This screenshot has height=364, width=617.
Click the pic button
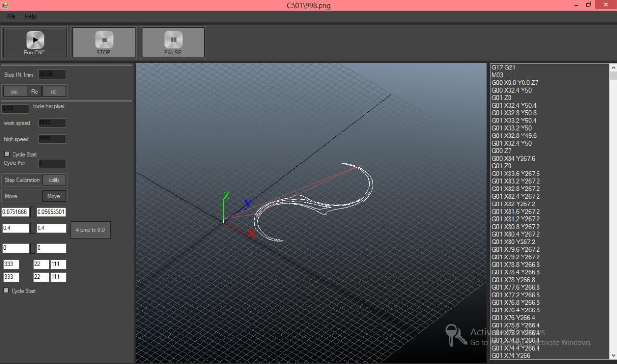pyautogui.click(x=14, y=92)
